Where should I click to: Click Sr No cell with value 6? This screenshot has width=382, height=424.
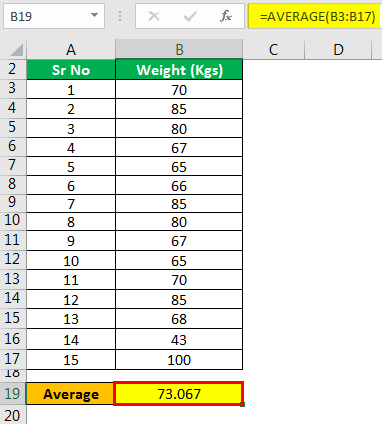point(71,185)
